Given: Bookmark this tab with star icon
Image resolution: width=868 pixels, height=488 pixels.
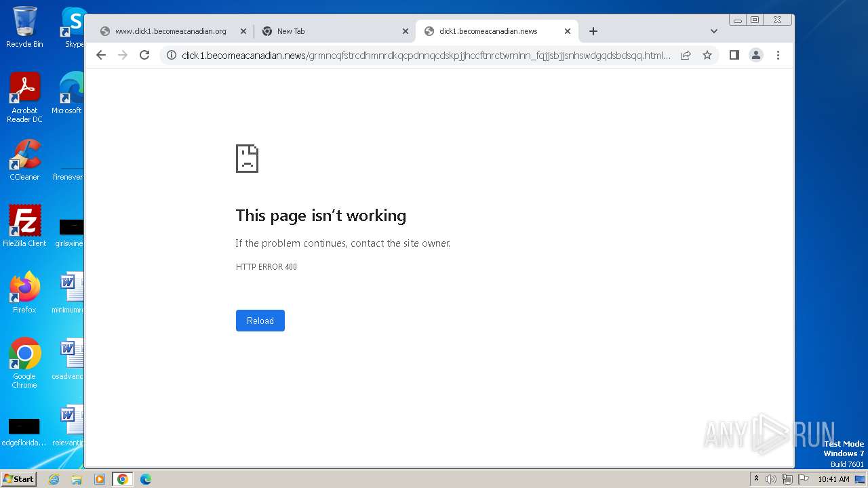Looking at the screenshot, I should tap(707, 55).
